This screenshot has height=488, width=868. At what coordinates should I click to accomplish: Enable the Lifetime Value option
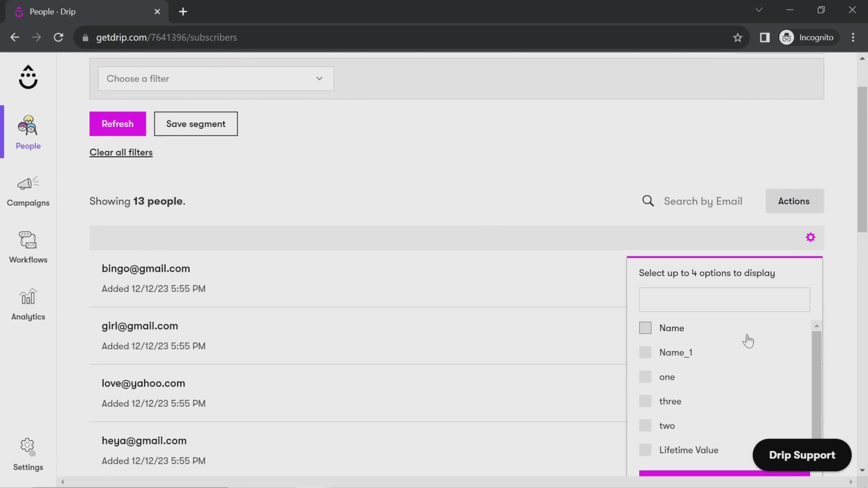(x=646, y=450)
